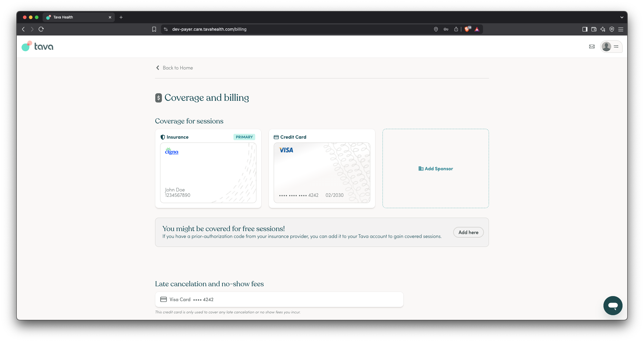This screenshot has width=644, height=342.
Task: Click Add Sponsor
Action: [436, 168]
